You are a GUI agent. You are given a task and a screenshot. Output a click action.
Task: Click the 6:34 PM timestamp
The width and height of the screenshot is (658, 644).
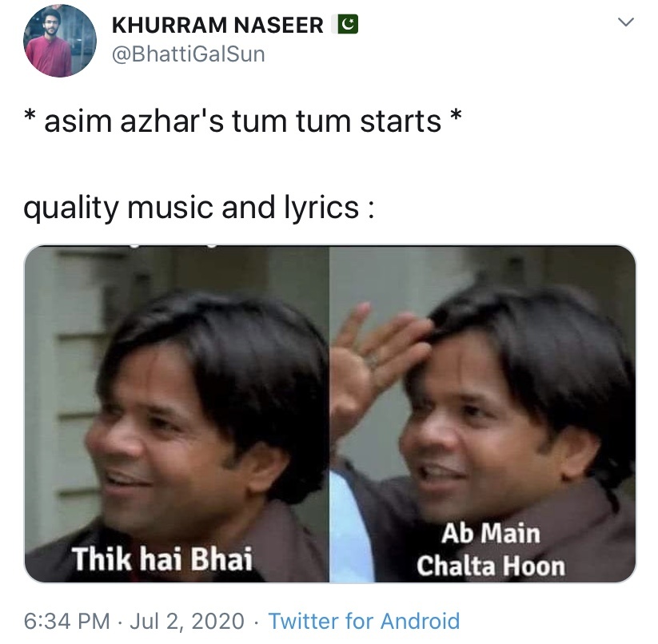(66, 621)
